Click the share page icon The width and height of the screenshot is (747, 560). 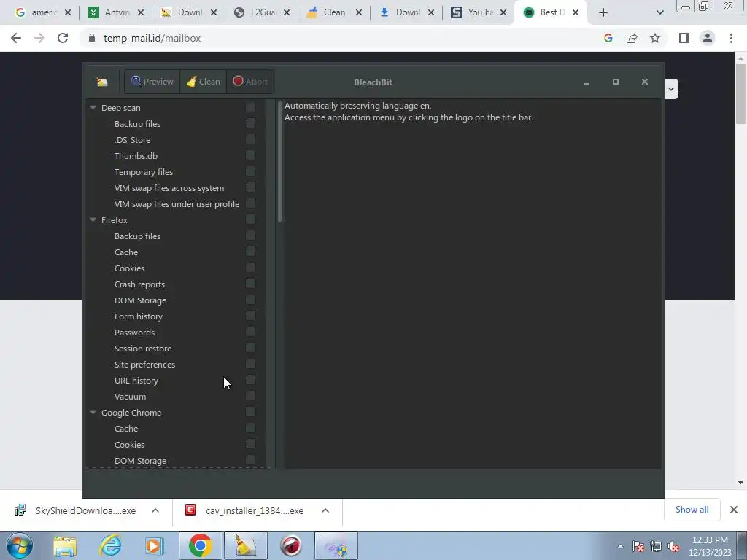632,38
